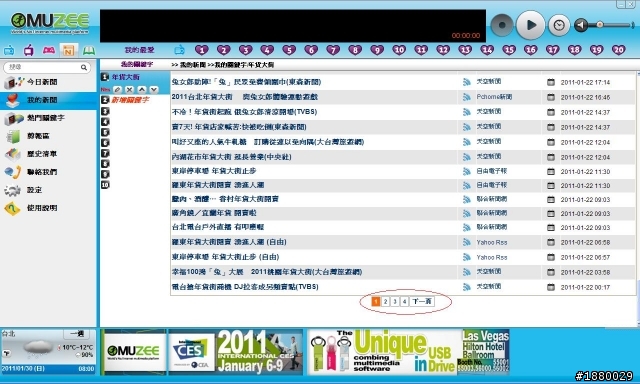
Task: Select favorite channel heart 13
Action: (x=465, y=50)
